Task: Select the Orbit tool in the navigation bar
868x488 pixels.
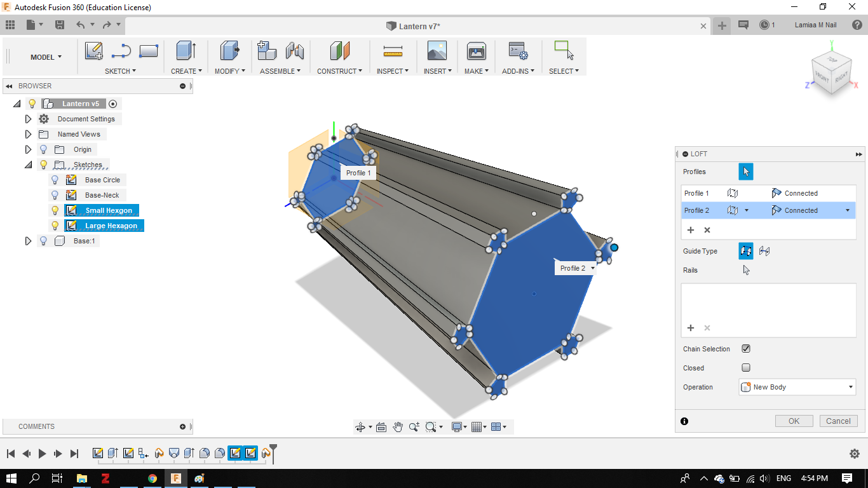Action: click(360, 427)
